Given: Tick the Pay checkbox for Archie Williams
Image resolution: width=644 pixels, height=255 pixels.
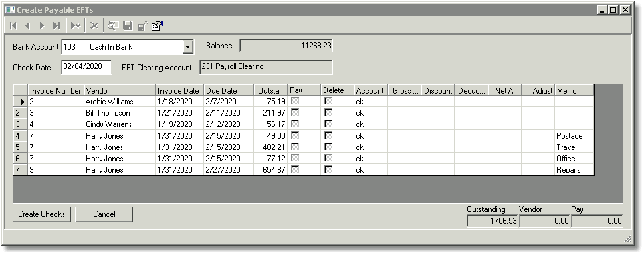Looking at the screenshot, I should 294,101.
